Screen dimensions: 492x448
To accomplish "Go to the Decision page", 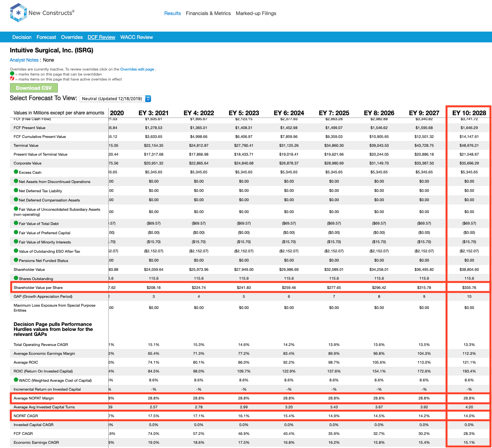I will pos(22,37).
